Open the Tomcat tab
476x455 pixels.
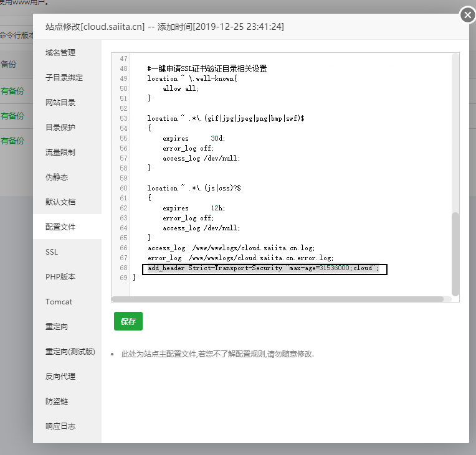point(59,302)
